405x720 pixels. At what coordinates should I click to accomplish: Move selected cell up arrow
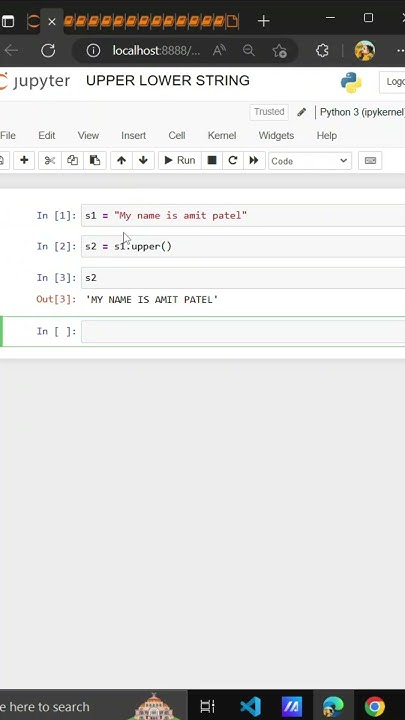click(121, 160)
